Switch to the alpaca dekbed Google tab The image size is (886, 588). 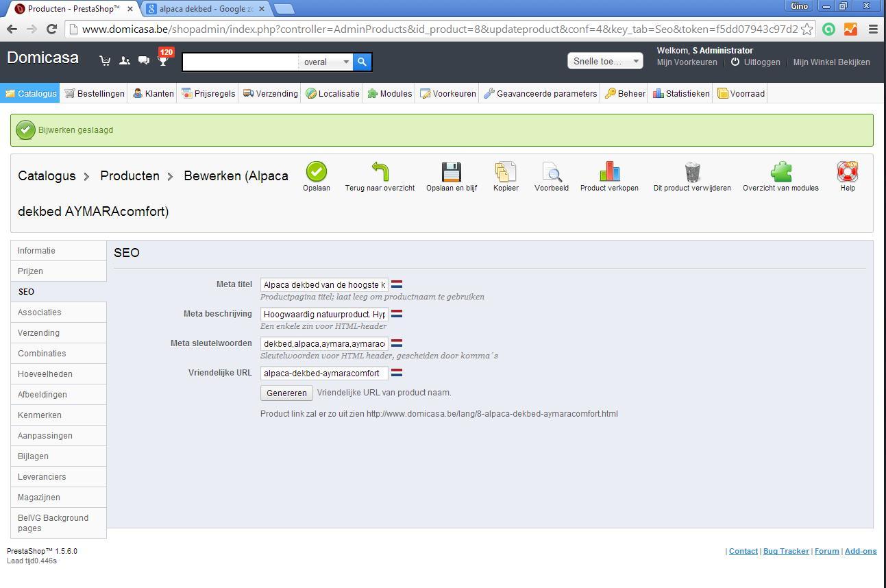(x=205, y=9)
